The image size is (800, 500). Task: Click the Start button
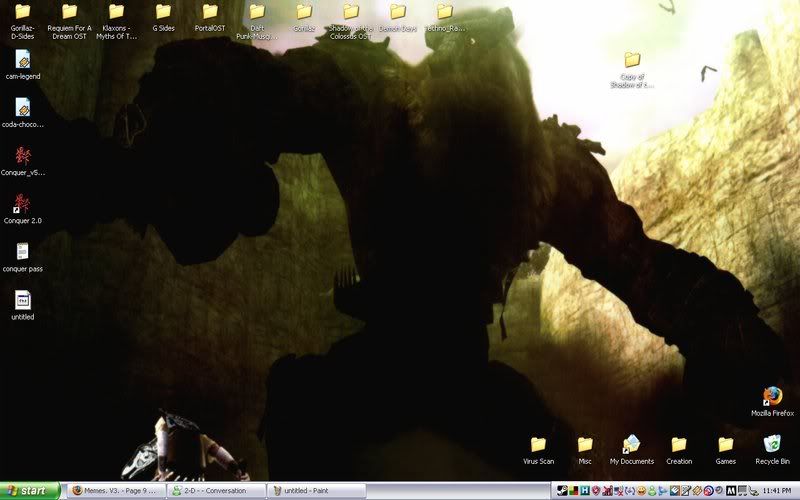(x=30, y=491)
